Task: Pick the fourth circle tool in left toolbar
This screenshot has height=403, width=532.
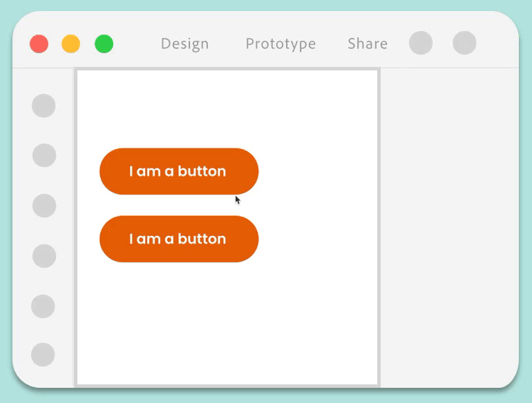Action: (44, 255)
